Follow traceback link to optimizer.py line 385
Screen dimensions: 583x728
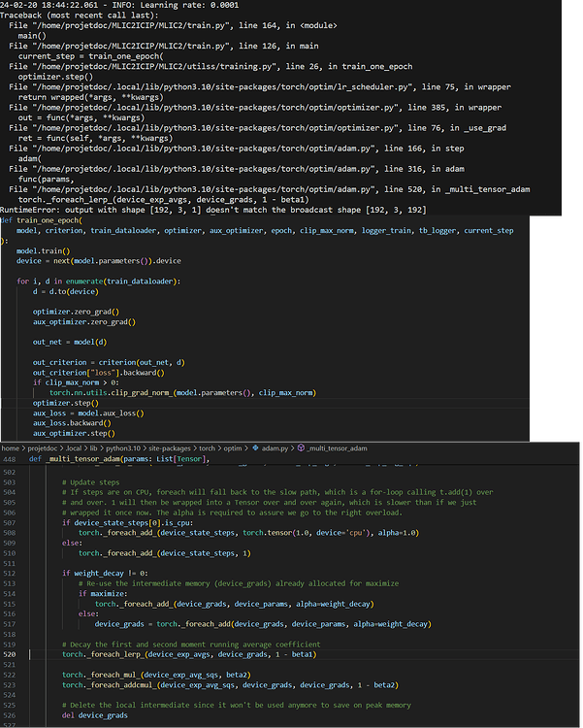[255, 107]
